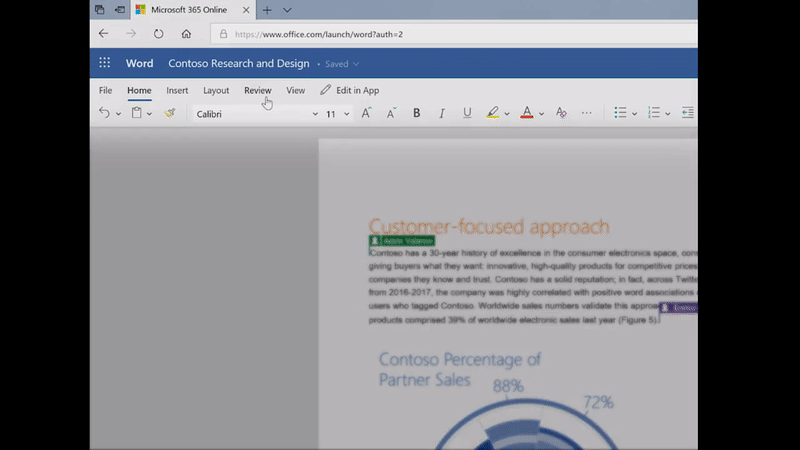
Task: Shrink font size with smaller A icon
Action: click(391, 113)
